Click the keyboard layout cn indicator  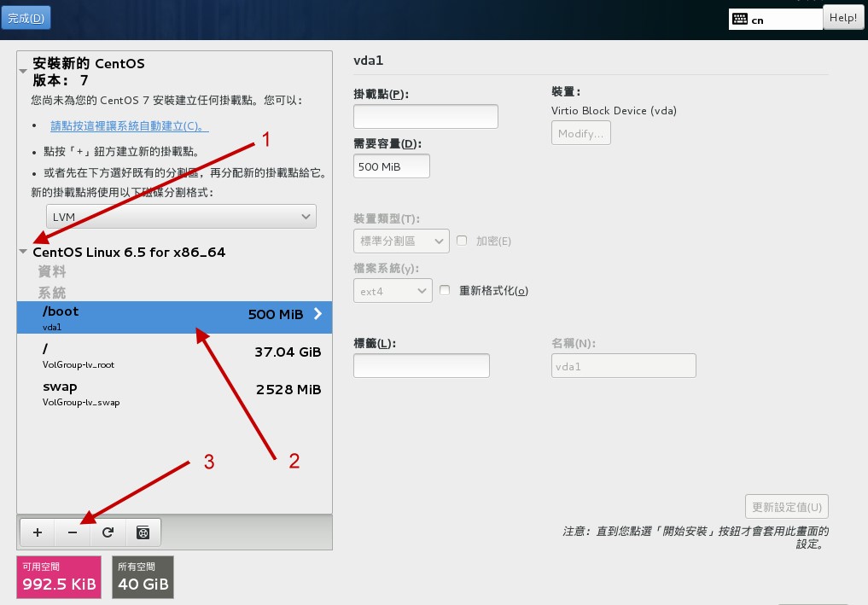774,20
